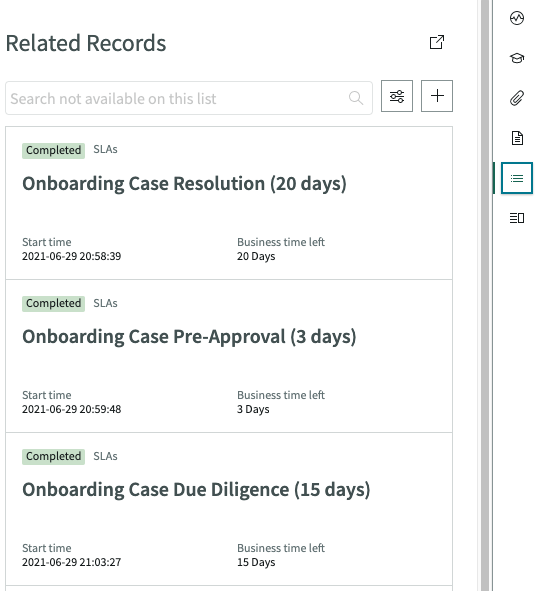Click Completed badge on Due Diligence SLA

(54, 456)
